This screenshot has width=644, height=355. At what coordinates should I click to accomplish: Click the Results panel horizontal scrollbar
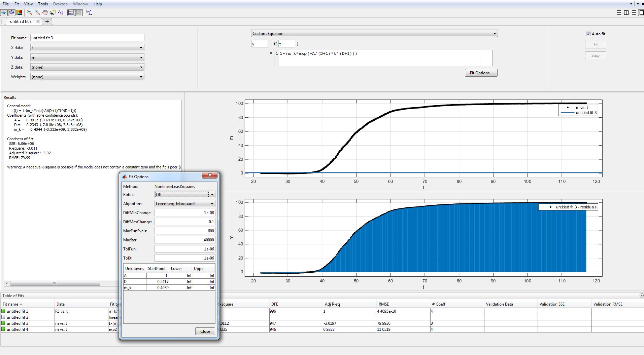tap(55, 283)
